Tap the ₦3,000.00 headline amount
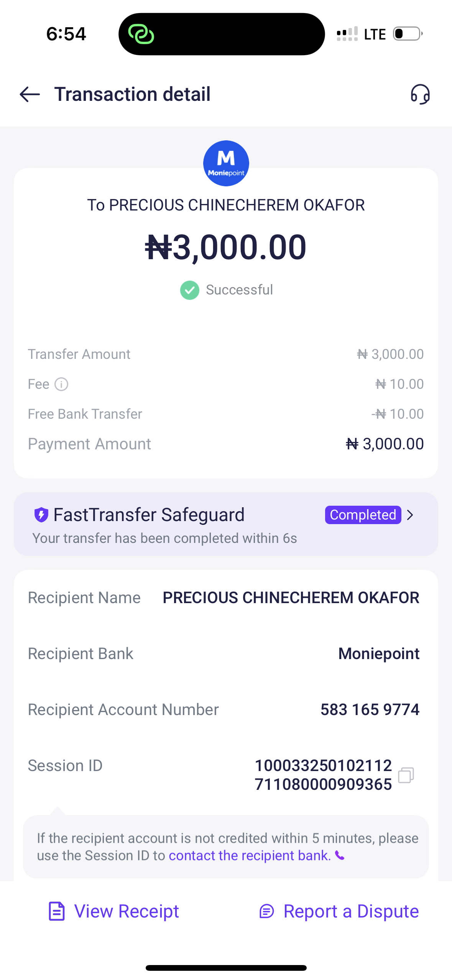Screen dimensions: 452x980 (x=226, y=247)
